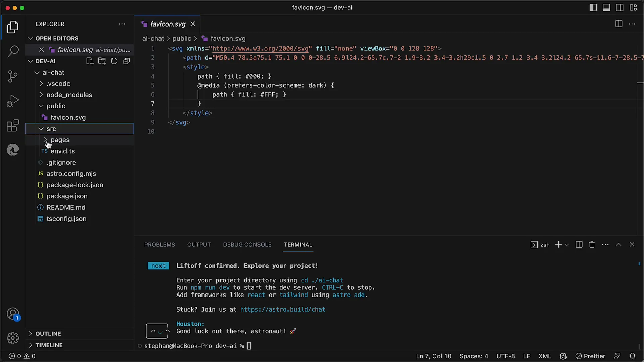
Task: Open notifications bell in status bar
Action: [632, 356]
